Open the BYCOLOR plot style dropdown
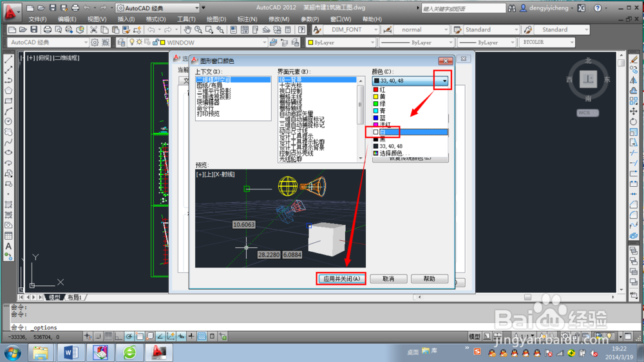Image resolution: width=644 pixels, height=362 pixels. tap(571, 43)
